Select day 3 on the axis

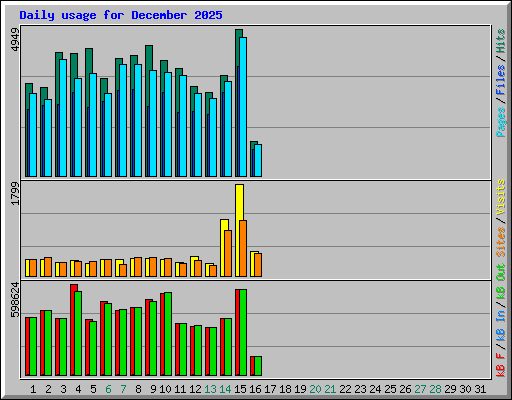63,389
